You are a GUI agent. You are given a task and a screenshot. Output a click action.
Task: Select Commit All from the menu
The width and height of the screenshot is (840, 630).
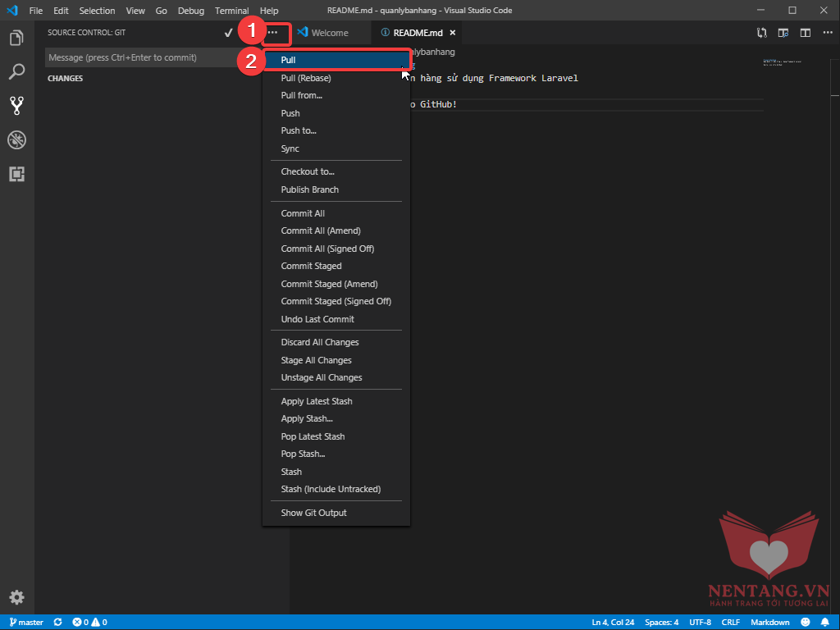(303, 213)
